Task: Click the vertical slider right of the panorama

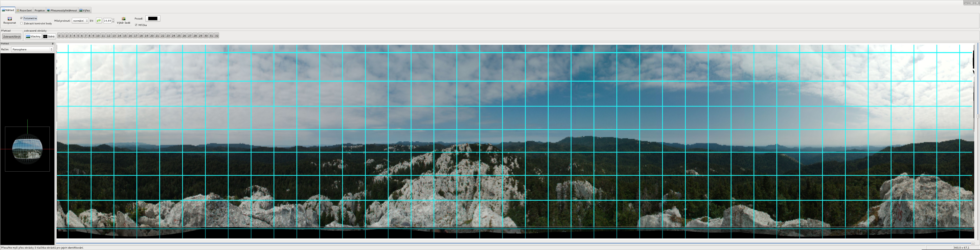Action: pyautogui.click(x=977, y=141)
